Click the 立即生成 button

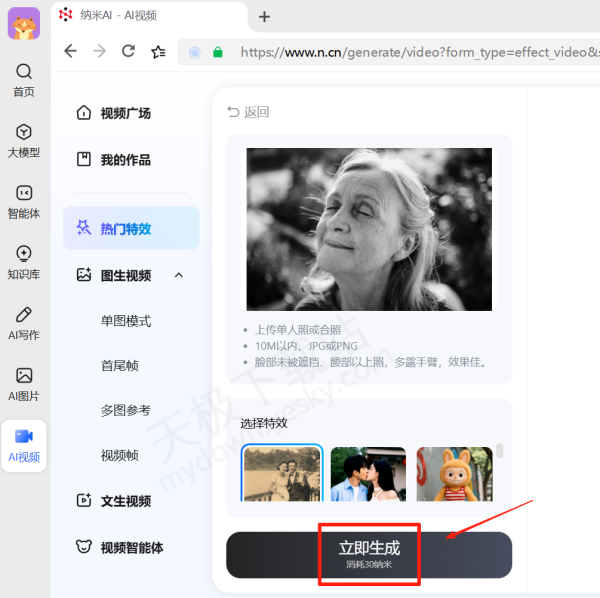pyautogui.click(x=369, y=554)
